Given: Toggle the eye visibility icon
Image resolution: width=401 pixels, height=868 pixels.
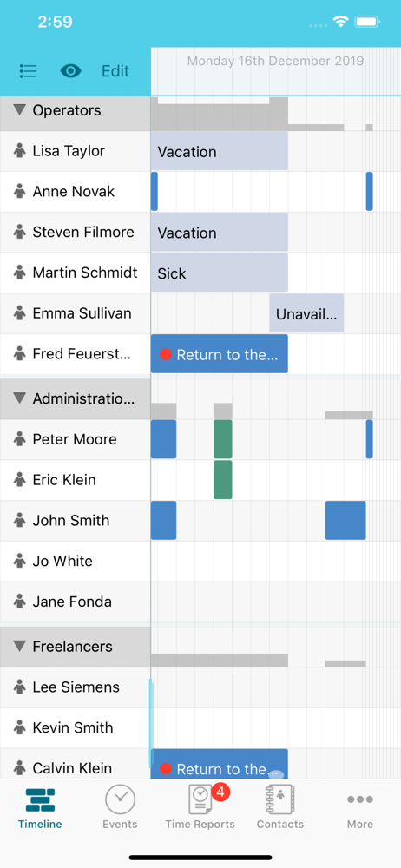Looking at the screenshot, I should 70,71.
